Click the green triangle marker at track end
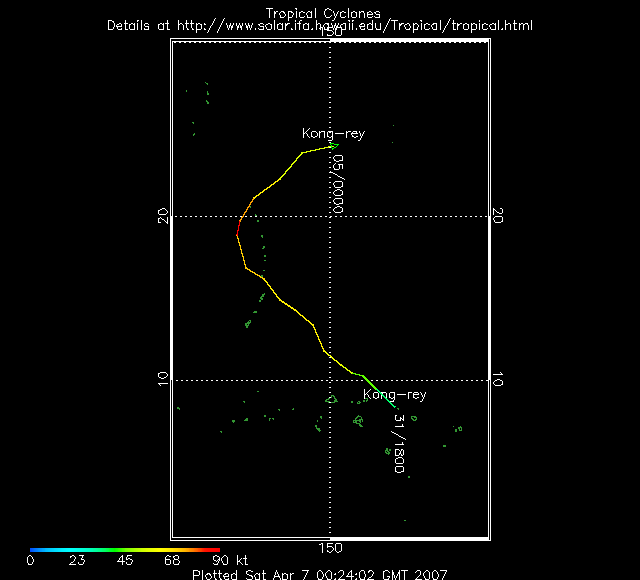Image resolution: width=640 pixels, height=580 pixels. pos(334,146)
